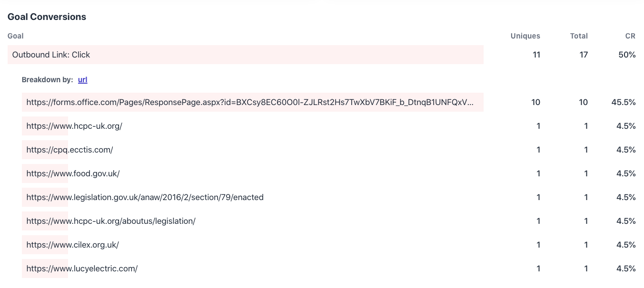Click the "Breakdown by:" label
The height and width of the screenshot is (288, 644).
pos(48,79)
